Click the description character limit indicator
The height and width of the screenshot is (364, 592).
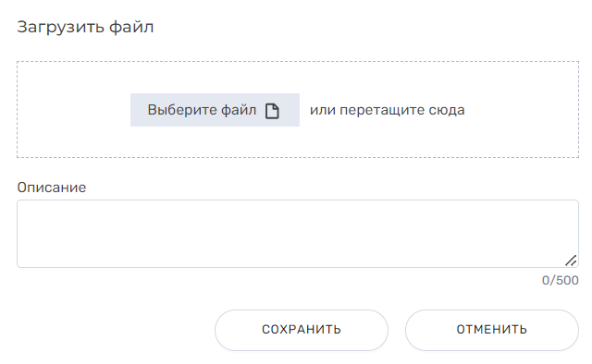click(560, 280)
